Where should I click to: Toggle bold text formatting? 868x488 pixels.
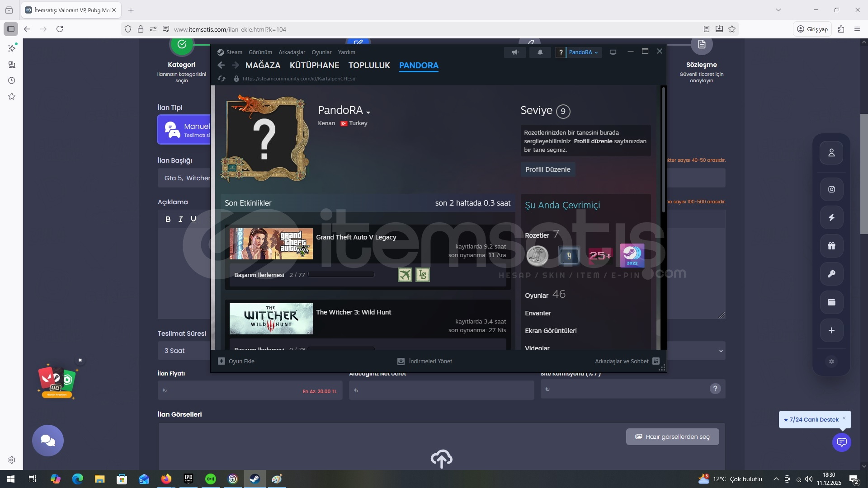point(168,219)
